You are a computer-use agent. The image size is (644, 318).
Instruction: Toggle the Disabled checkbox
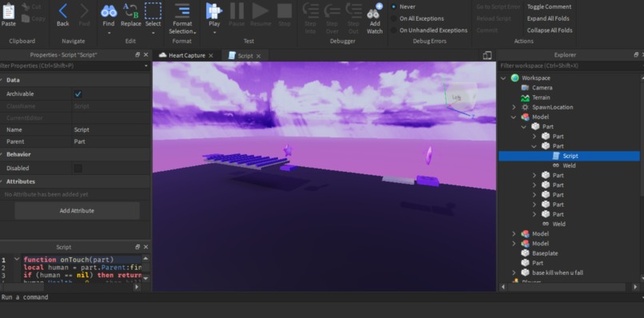point(78,168)
